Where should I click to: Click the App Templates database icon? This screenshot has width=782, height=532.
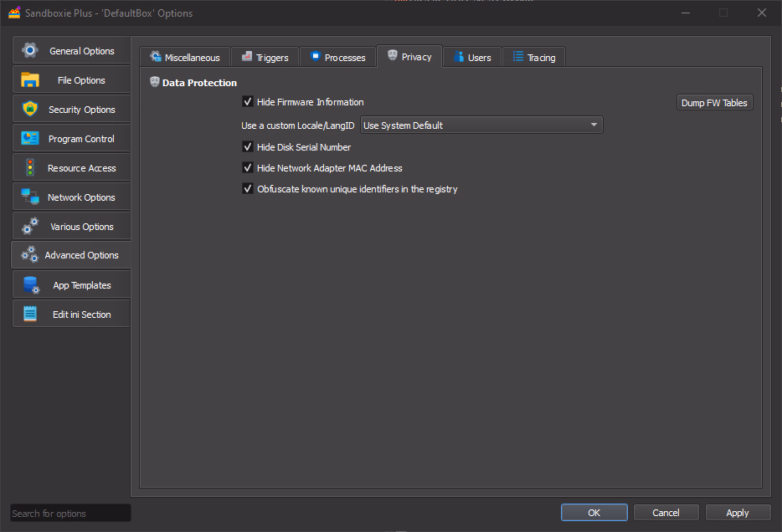tap(30, 285)
